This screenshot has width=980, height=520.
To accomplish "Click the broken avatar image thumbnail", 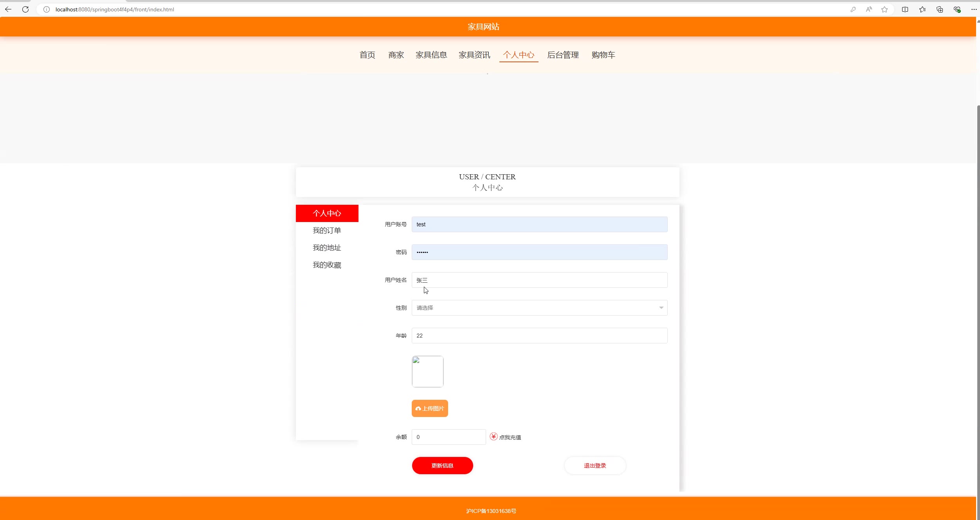I will (427, 372).
